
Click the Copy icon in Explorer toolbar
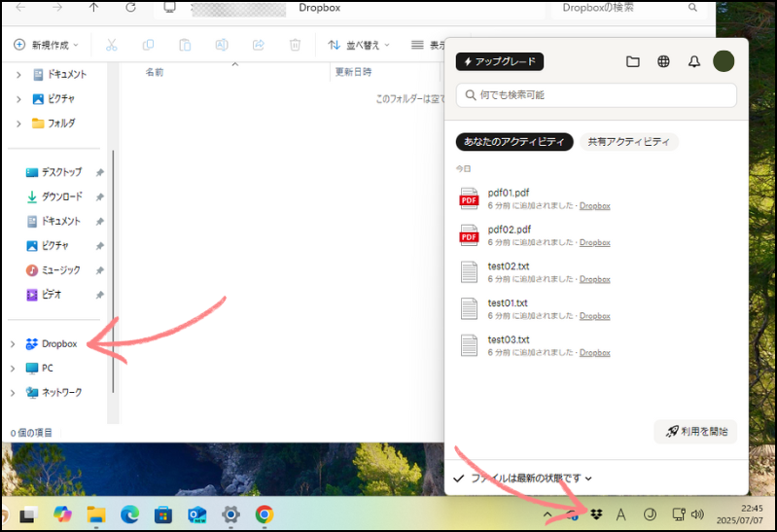(x=148, y=45)
